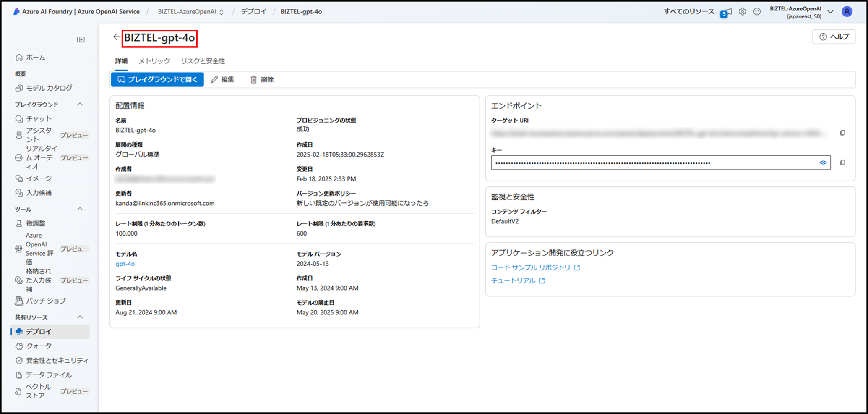Copy the ターゲット URI value
868x414 pixels.
tap(842, 133)
